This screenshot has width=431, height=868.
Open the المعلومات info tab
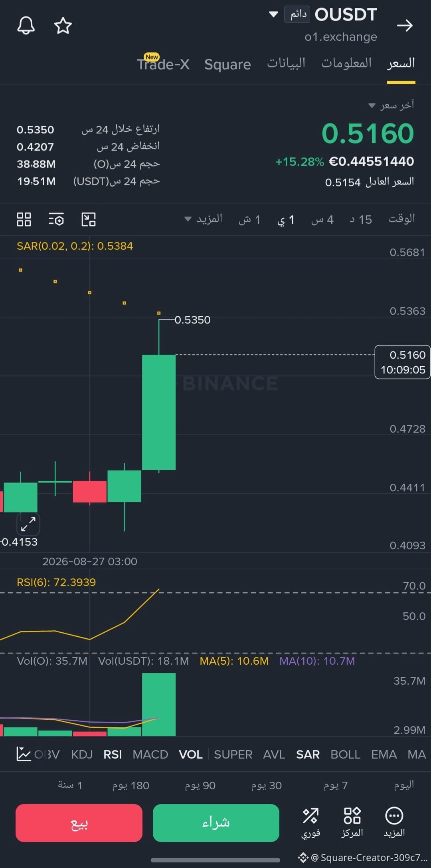pyautogui.click(x=346, y=63)
